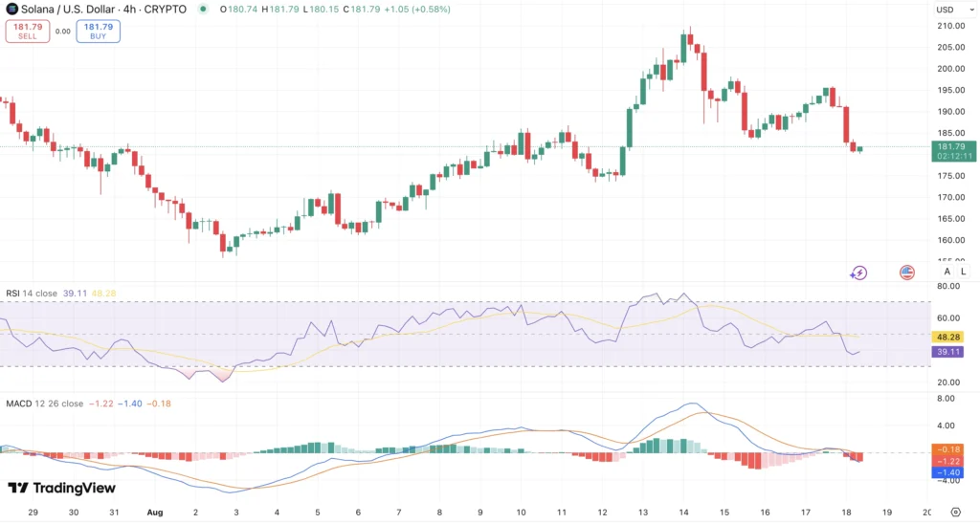
Task: Click the 18 date on the time axis
Action: tap(846, 513)
